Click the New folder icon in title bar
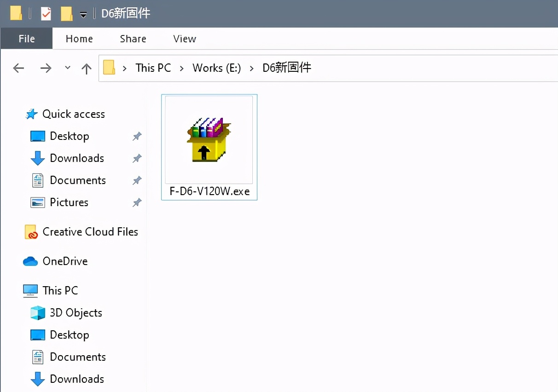The height and width of the screenshot is (392, 558). [x=67, y=14]
